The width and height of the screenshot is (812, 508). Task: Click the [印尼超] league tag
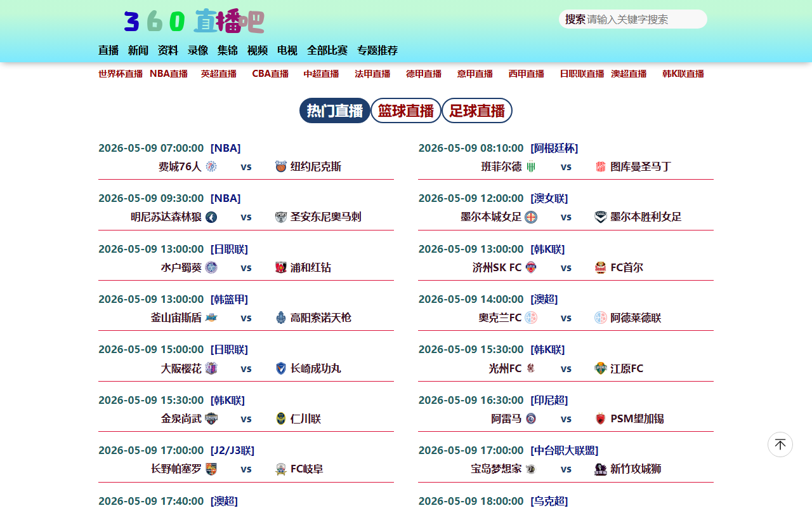(x=549, y=400)
